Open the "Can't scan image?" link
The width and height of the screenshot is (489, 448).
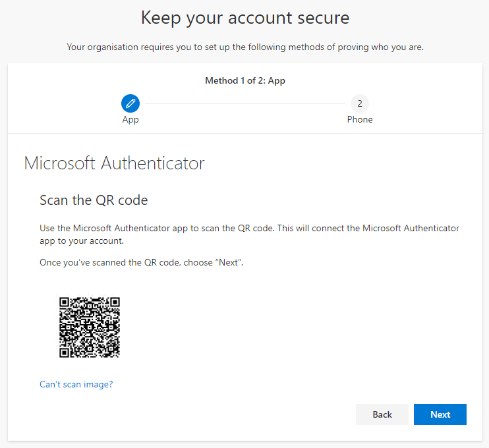pyautogui.click(x=76, y=384)
